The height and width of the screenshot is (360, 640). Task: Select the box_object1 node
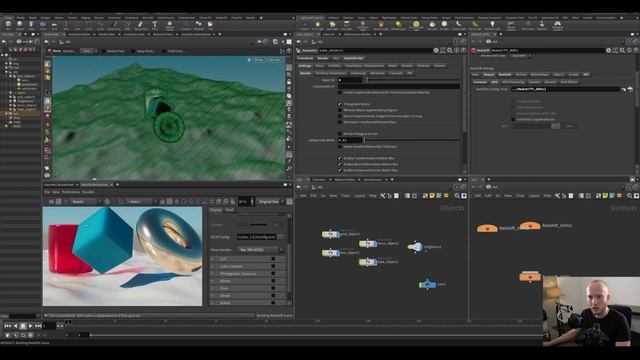(331, 253)
